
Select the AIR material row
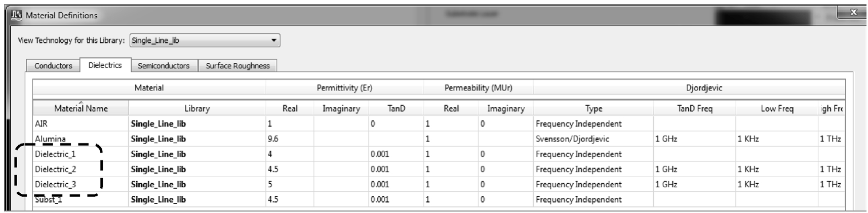point(42,124)
